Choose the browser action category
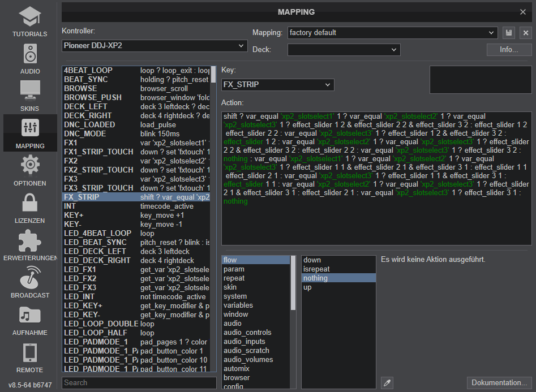Image resolution: width=536 pixels, height=392 pixels. click(256, 378)
